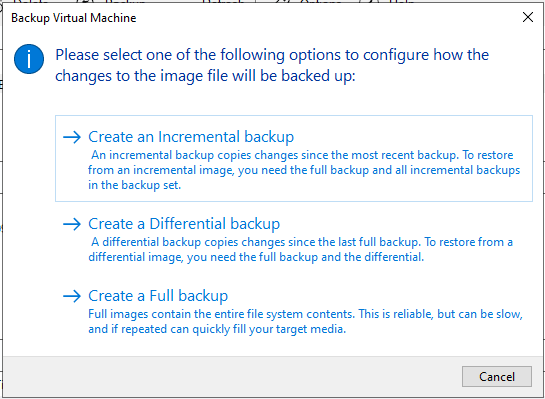
Task: Click the text "in the backup set."
Action: pos(135,185)
